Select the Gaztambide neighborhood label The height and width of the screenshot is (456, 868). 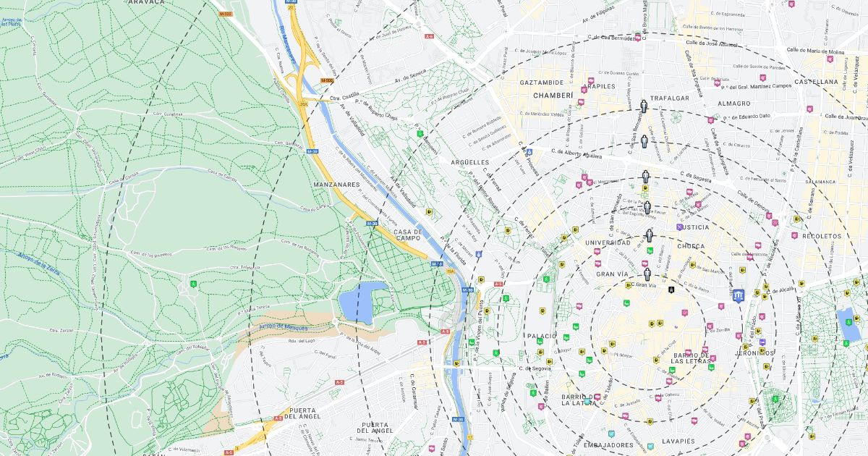[541, 83]
